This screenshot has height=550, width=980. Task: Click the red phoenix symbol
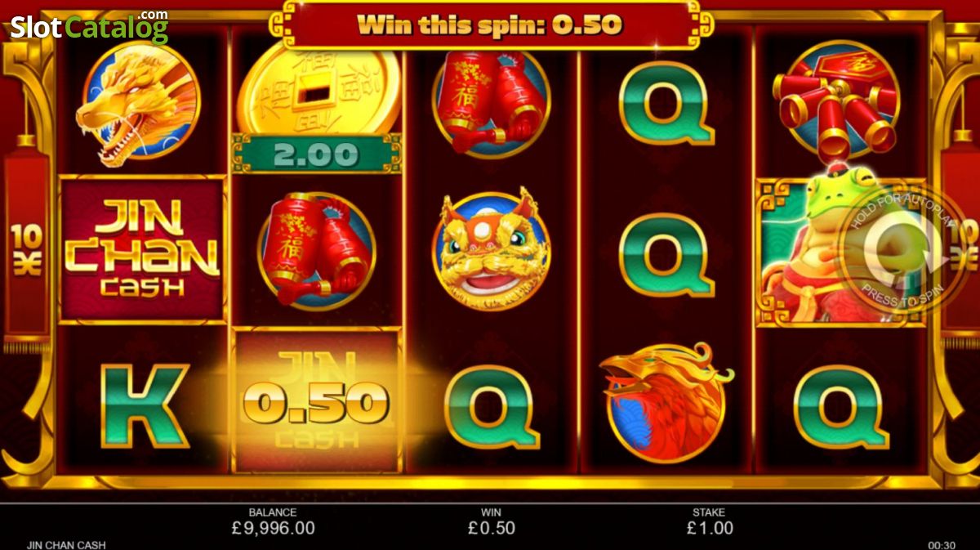(x=666, y=403)
